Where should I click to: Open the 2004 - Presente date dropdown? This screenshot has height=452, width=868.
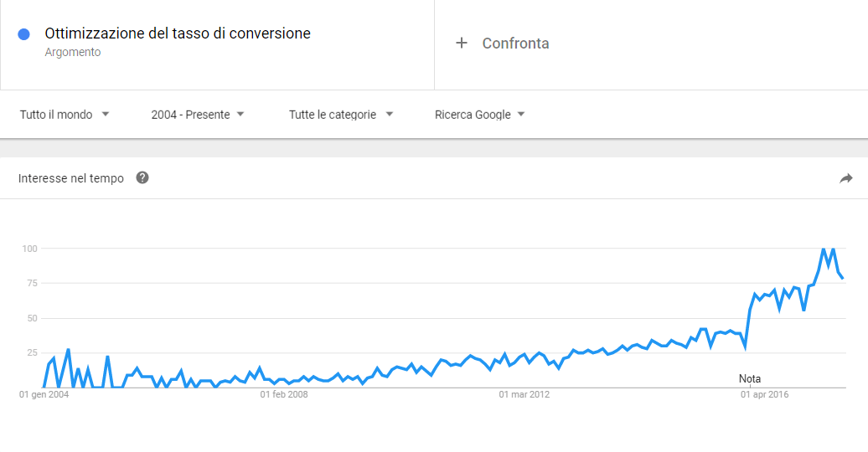(x=198, y=115)
